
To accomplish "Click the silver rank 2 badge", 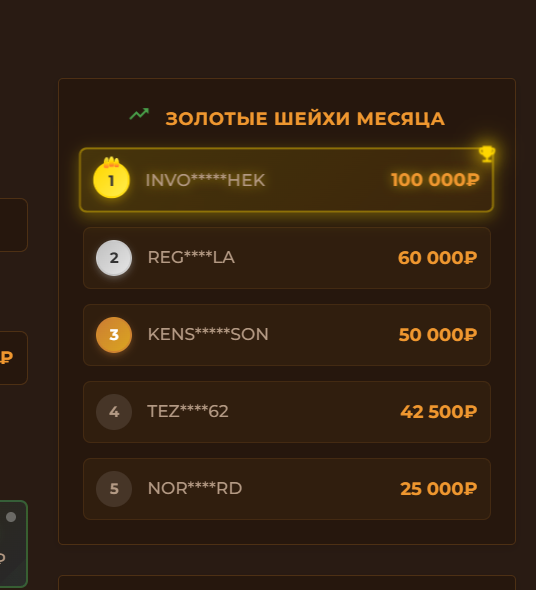I will (114, 258).
